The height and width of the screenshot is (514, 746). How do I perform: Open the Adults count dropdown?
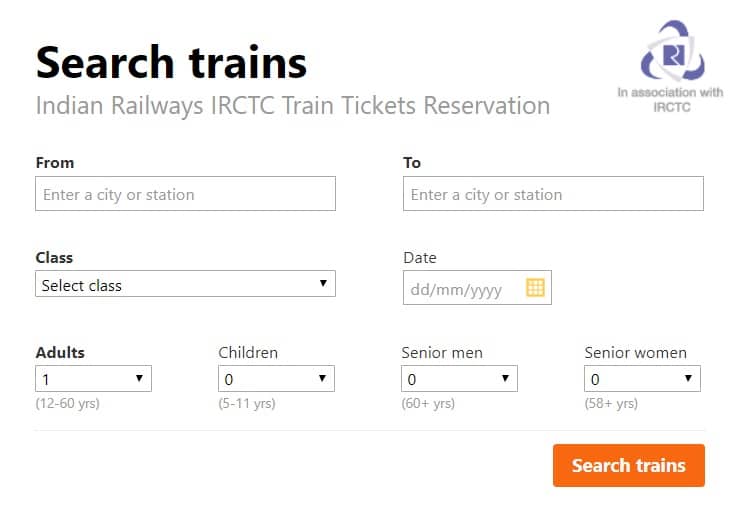[x=93, y=379]
